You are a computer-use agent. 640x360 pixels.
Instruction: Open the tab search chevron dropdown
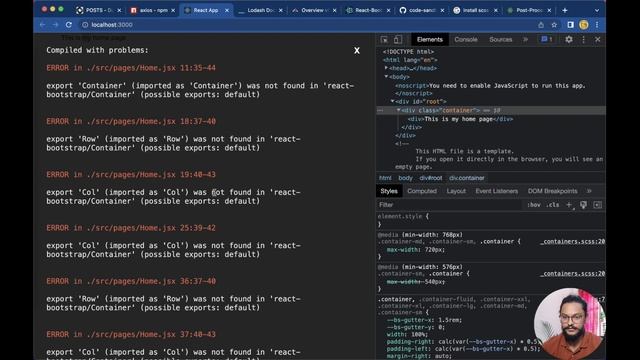597,10
